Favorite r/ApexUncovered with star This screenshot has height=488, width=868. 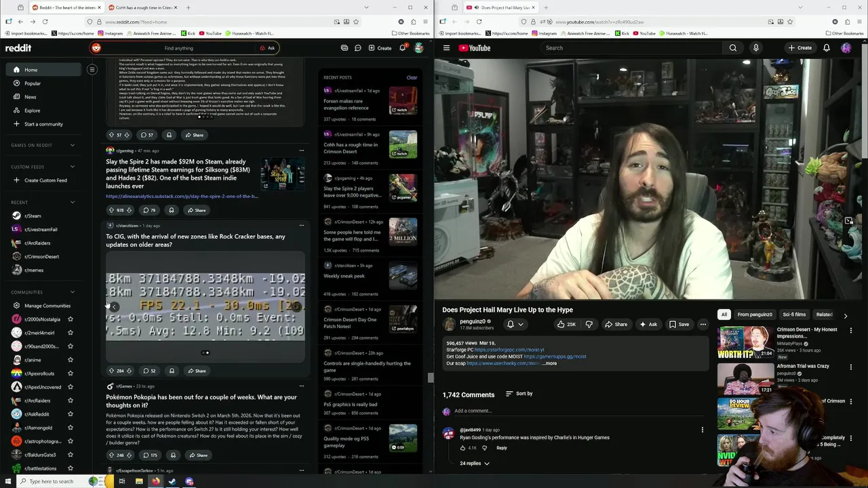pos(70,387)
